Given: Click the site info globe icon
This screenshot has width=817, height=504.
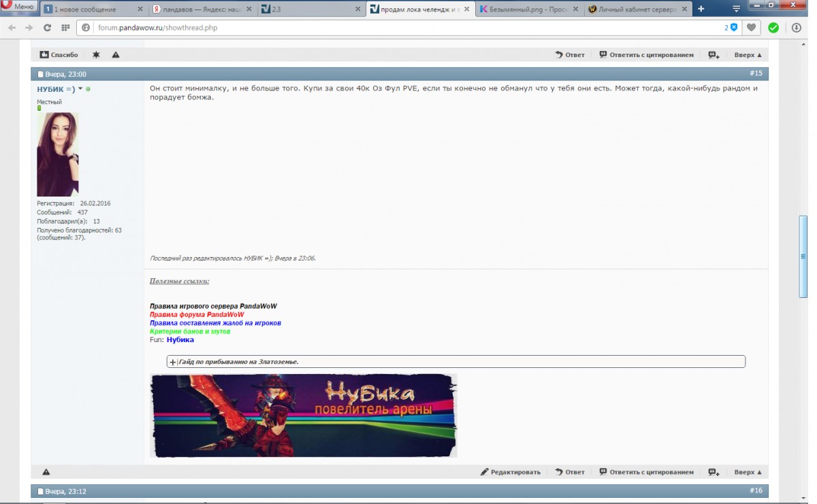Looking at the screenshot, I should pyautogui.click(x=86, y=28).
